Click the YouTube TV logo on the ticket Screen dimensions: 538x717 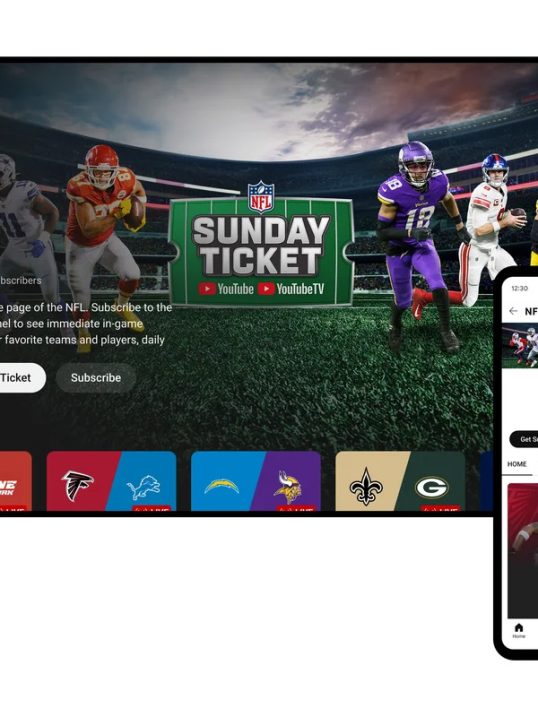coord(291,289)
